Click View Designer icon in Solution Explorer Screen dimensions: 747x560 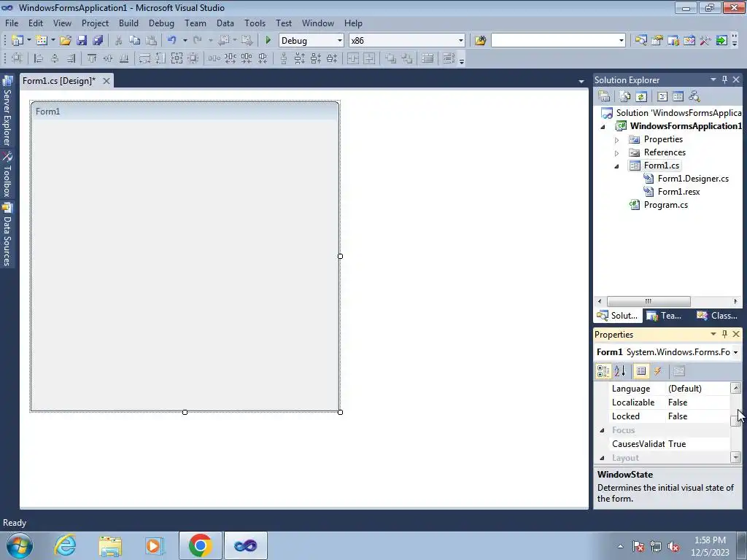678,96
